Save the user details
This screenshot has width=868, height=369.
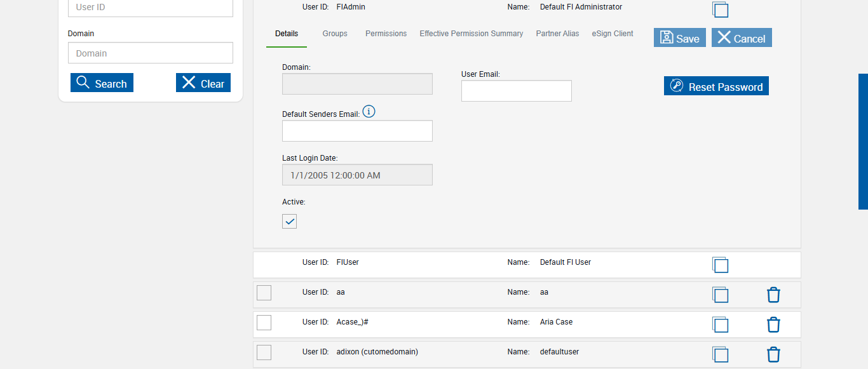click(x=679, y=38)
